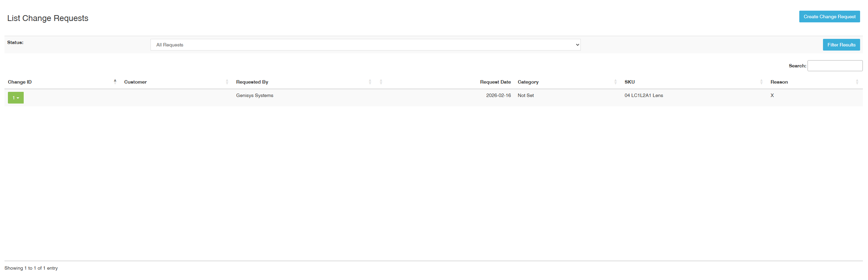Click the Reason header label

(779, 82)
